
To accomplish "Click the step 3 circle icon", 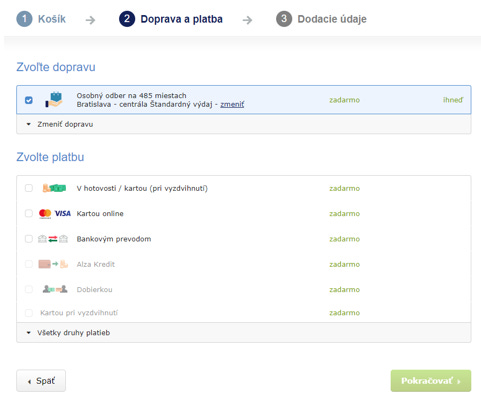I will click(284, 19).
